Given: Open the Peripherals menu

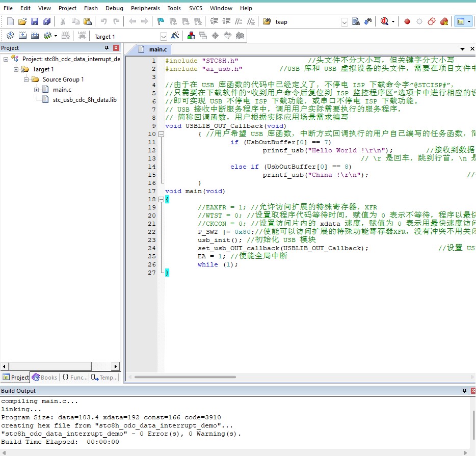Looking at the screenshot, I should pos(145,8).
